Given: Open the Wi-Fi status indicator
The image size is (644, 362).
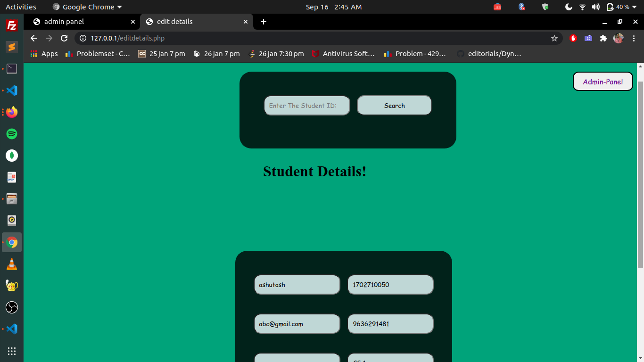Looking at the screenshot, I should coord(583,7).
